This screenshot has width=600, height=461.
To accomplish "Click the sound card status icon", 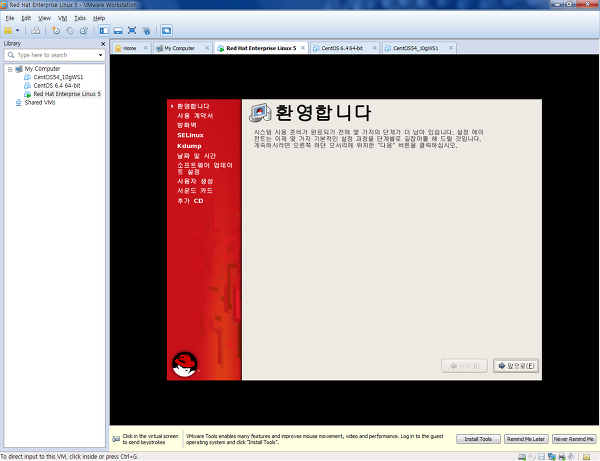I will pyautogui.click(x=571, y=457).
